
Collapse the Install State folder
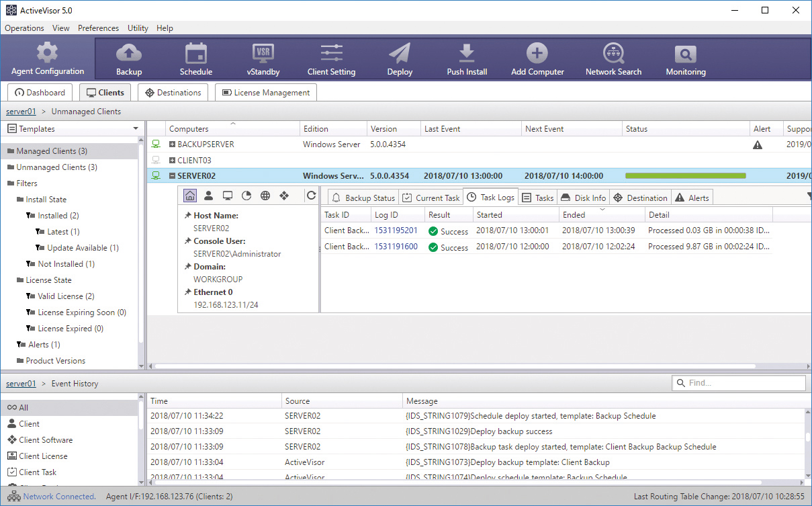point(42,200)
